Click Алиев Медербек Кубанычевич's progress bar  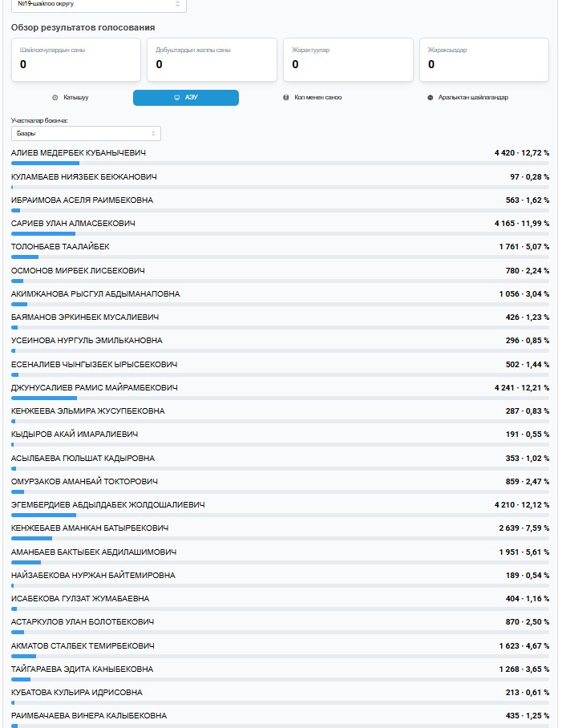click(281, 164)
